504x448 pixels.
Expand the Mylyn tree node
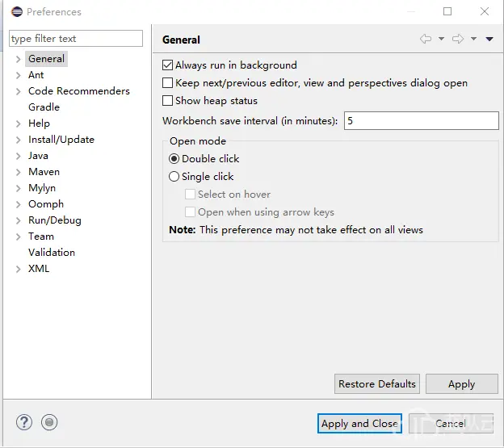[x=19, y=188]
